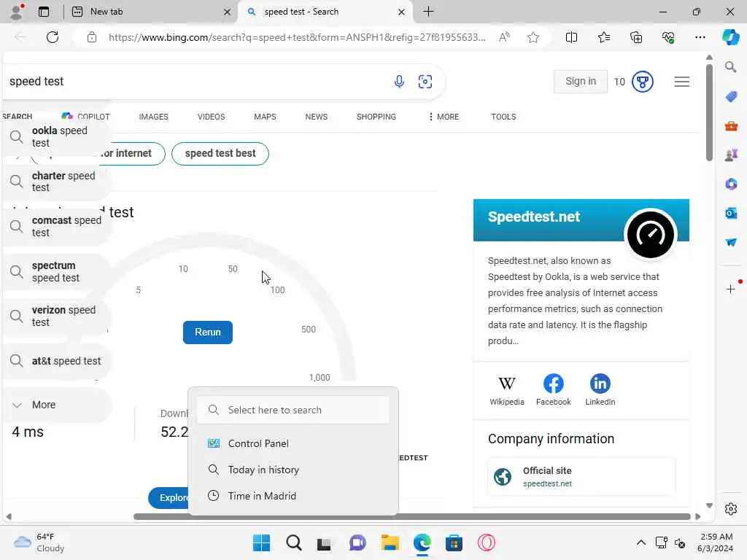The image size is (747, 560).
Task: Open Copilot search tab
Action: (86, 117)
